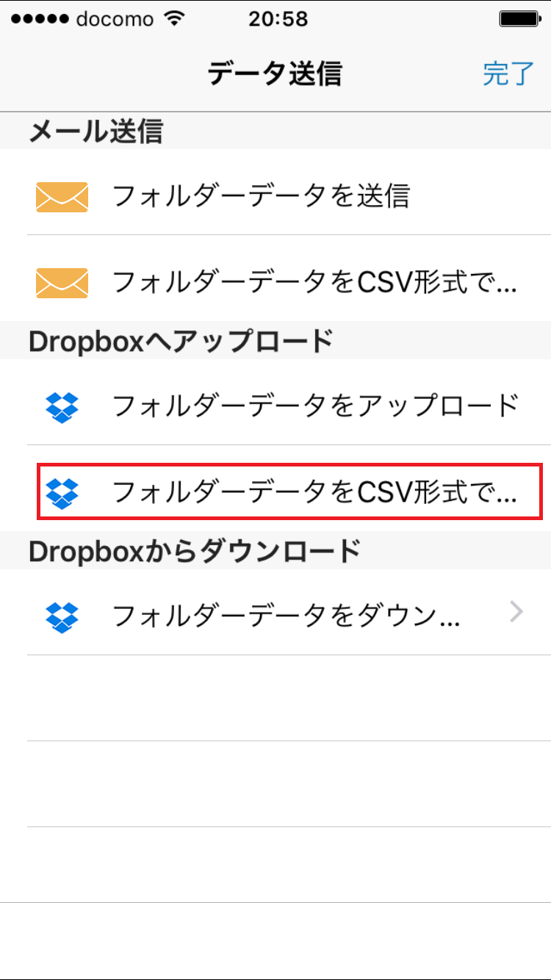Tap the battery icon in the status bar
Image resolution: width=551 pixels, height=980 pixels.
519,18
